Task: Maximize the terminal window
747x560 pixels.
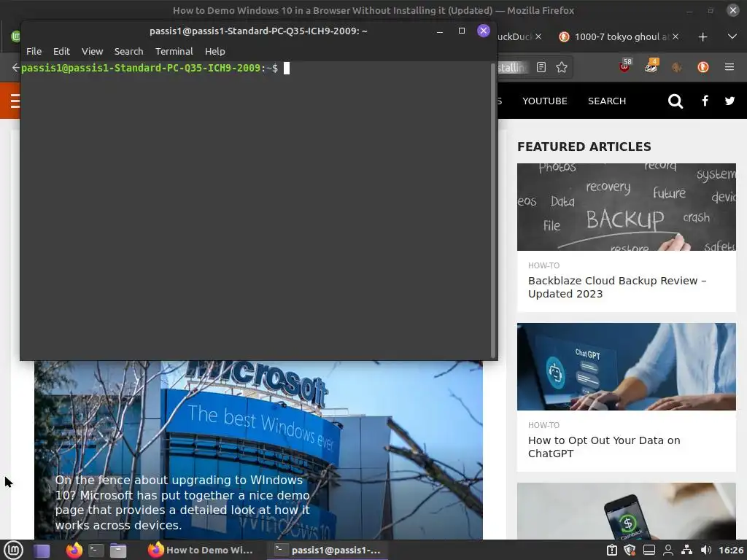Action: pos(461,31)
